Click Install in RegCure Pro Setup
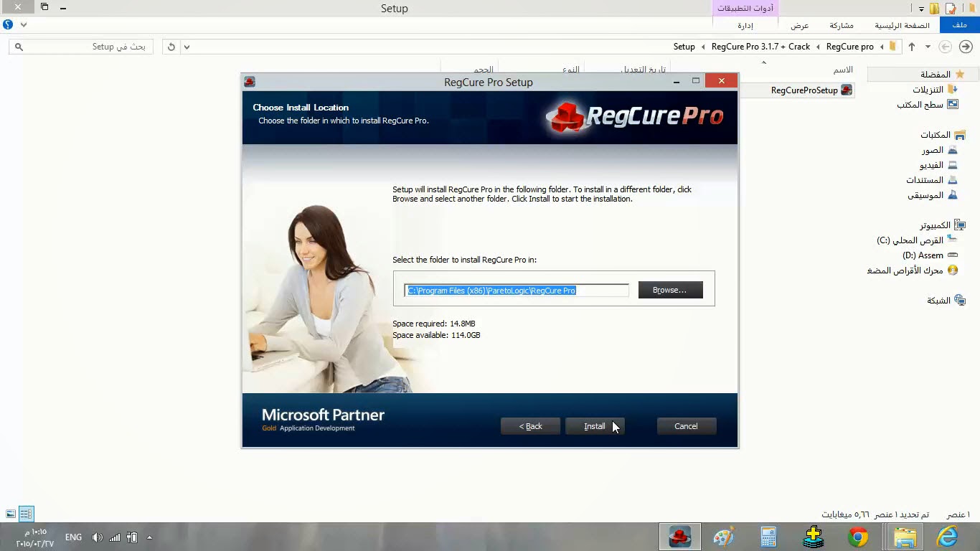This screenshot has width=980, height=551. click(595, 426)
